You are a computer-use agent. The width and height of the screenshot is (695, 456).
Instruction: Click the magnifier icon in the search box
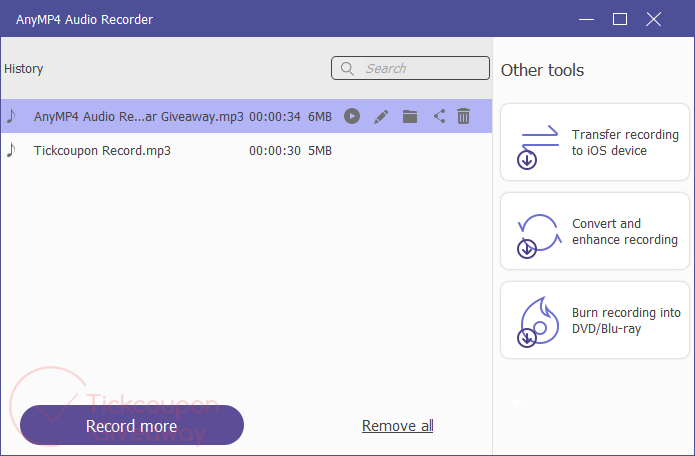point(347,68)
